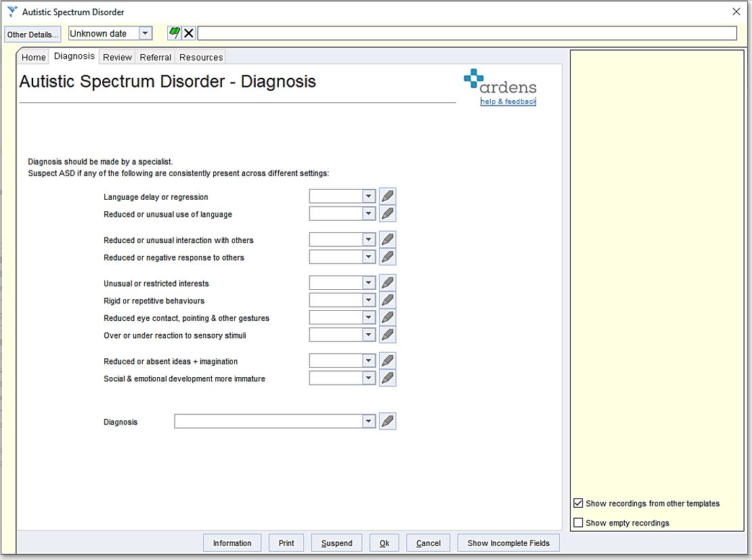Click the Print button
Screen dimensions: 752x560
point(286,542)
